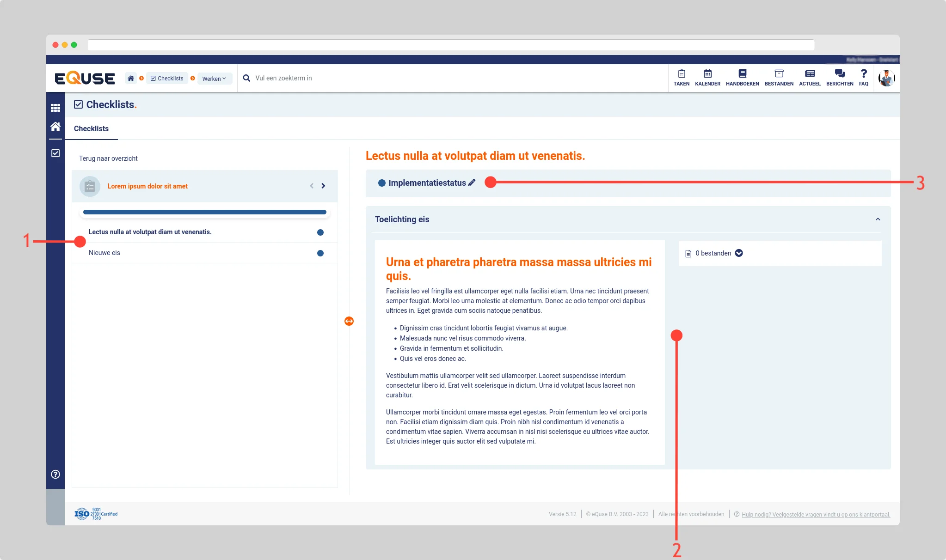This screenshot has height=560, width=946.
Task: Click the FAQ question mark icon
Action: [x=863, y=74]
